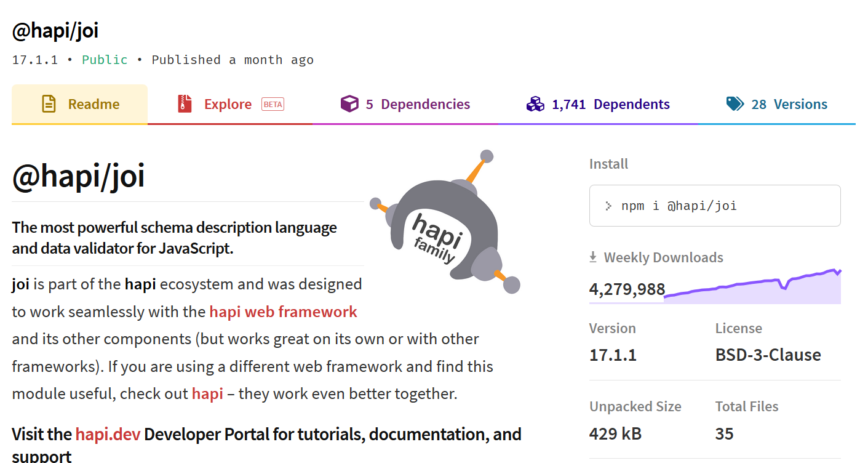Click the download arrow beside Weekly Downloads
Image resolution: width=868 pixels, height=463 pixels.
click(x=593, y=257)
